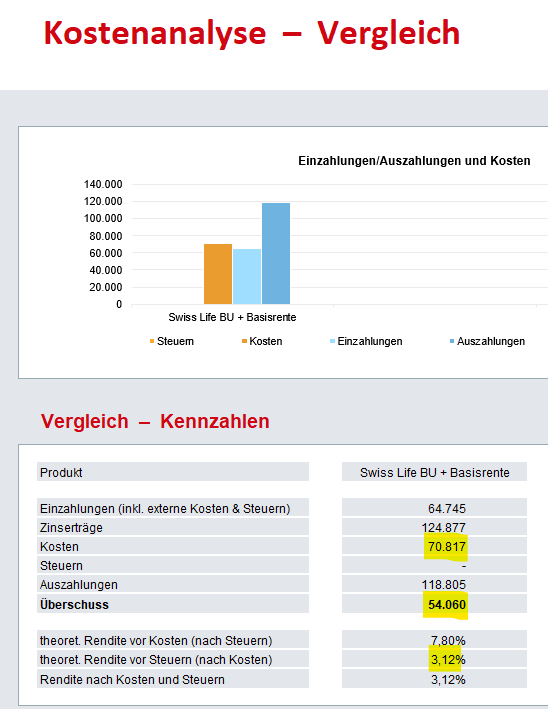The width and height of the screenshot is (548, 709).
Task: Click the Einzahlungen legend color swatch
Action: (x=332, y=341)
